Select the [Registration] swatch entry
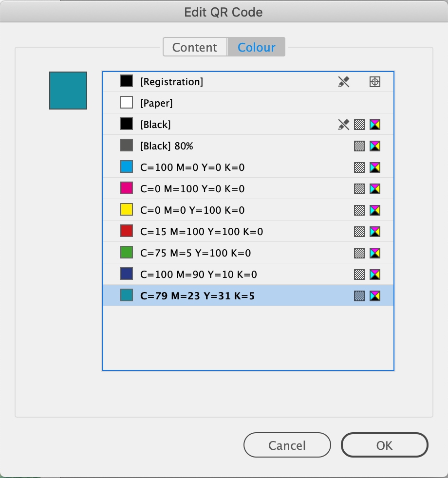Image resolution: width=448 pixels, height=478 pixels. pos(248,82)
